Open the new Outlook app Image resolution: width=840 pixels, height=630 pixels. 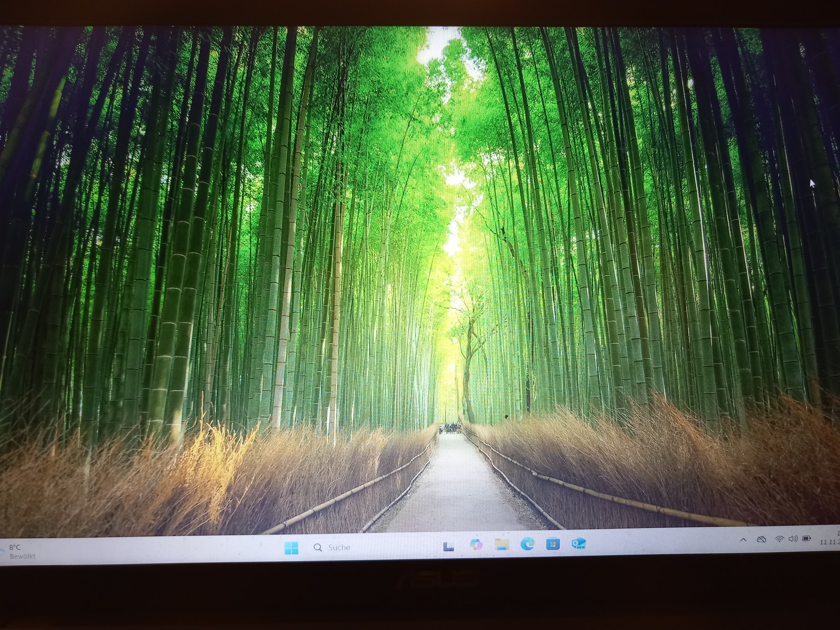tap(578, 543)
